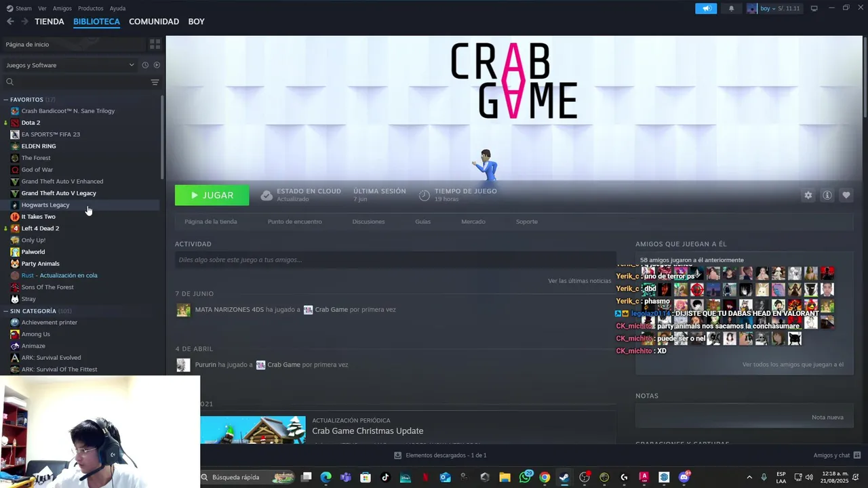Open the Ver menu
The width and height of the screenshot is (868, 488).
42,8
